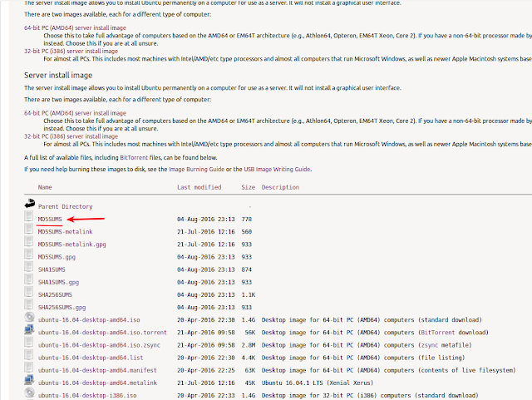Click size 2.8M in the zsync row
Screen dimensions: 532x400
pyautogui.click(x=249, y=344)
